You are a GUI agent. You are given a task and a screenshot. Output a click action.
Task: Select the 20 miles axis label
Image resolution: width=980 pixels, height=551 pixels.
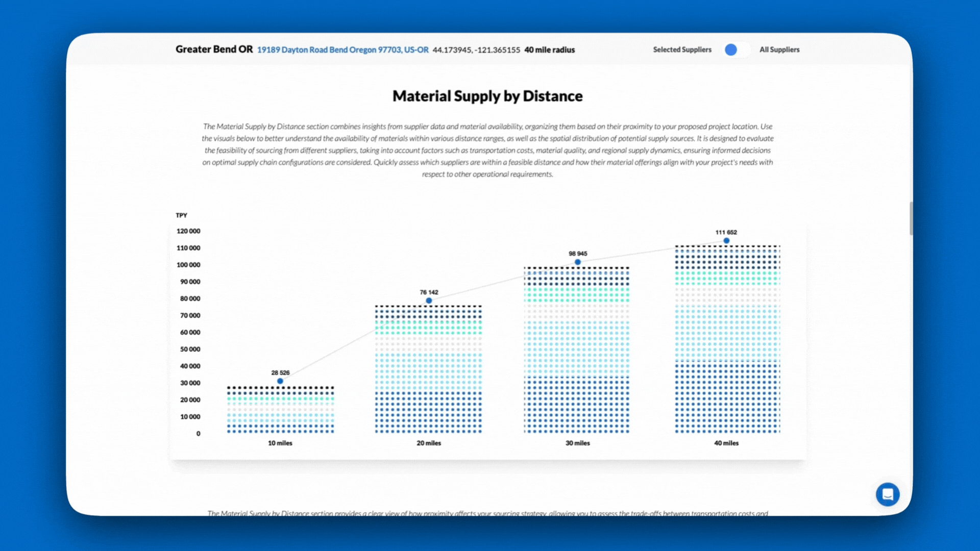(428, 443)
